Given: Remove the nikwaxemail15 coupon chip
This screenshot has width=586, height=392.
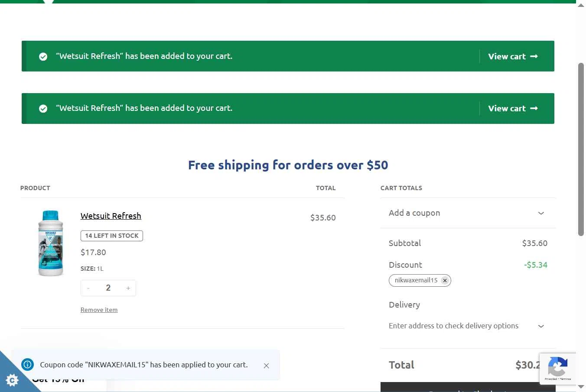Looking at the screenshot, I should tap(445, 280).
